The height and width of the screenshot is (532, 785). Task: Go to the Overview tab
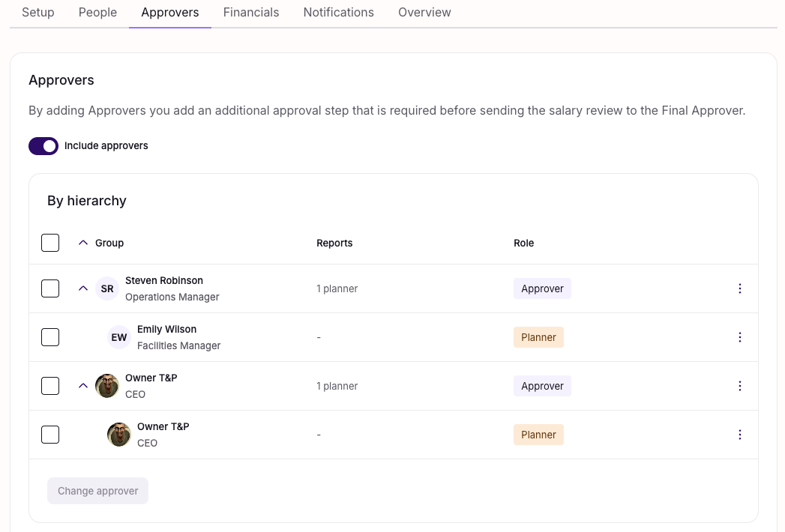(424, 13)
